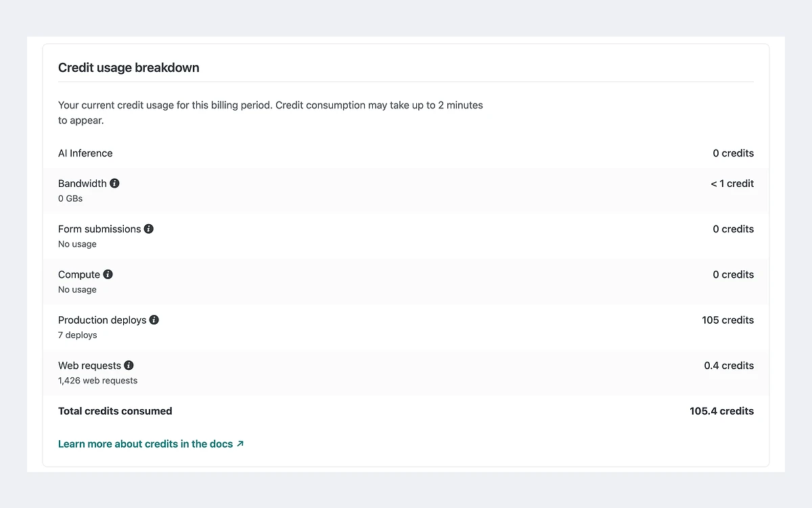This screenshot has height=508, width=812.
Task: Click No usage under Form submissions
Action: point(77,244)
